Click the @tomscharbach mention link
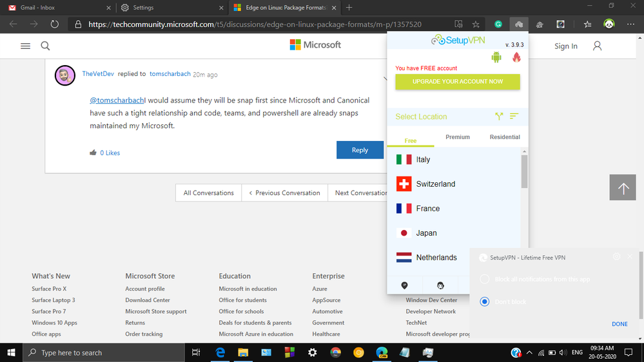The height and width of the screenshot is (362, 644). [117, 100]
